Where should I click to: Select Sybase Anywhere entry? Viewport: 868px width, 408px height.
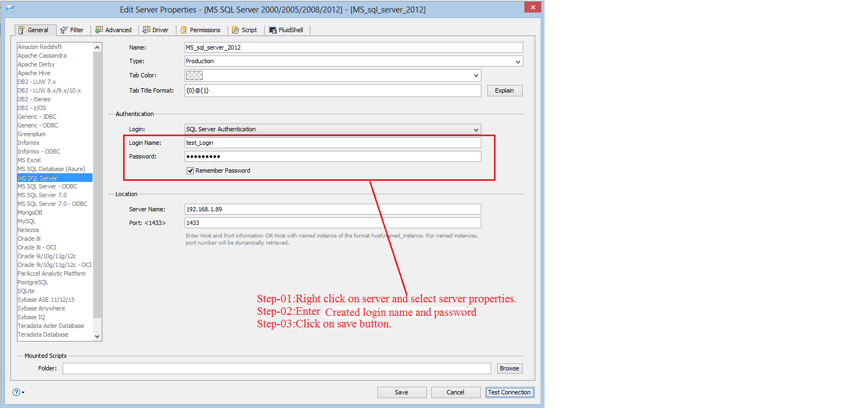41,308
